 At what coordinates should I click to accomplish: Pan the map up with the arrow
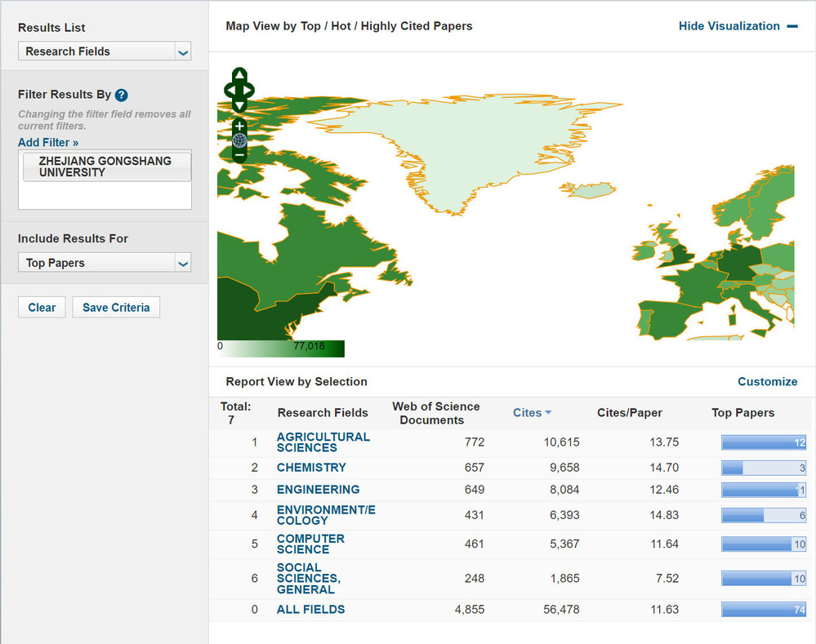tap(239, 75)
